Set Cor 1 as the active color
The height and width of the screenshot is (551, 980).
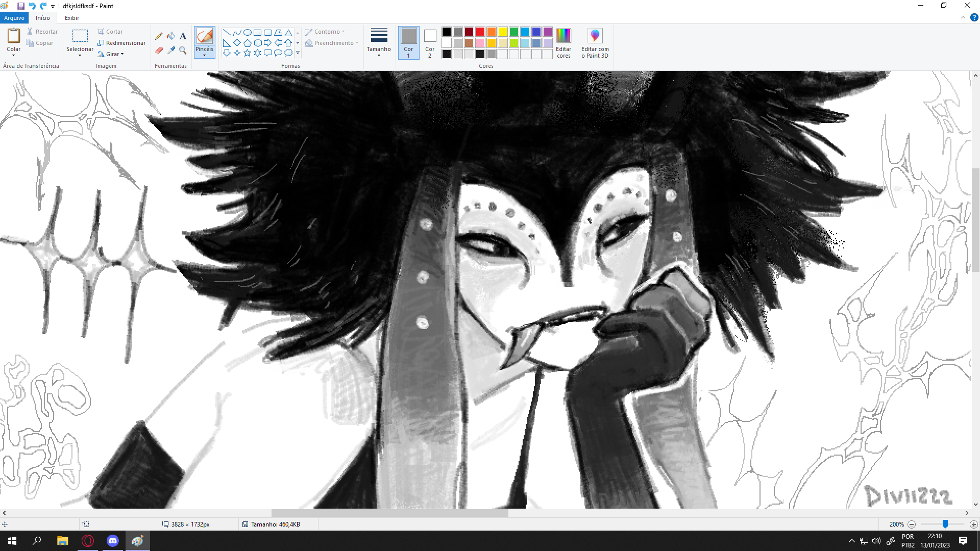(408, 42)
